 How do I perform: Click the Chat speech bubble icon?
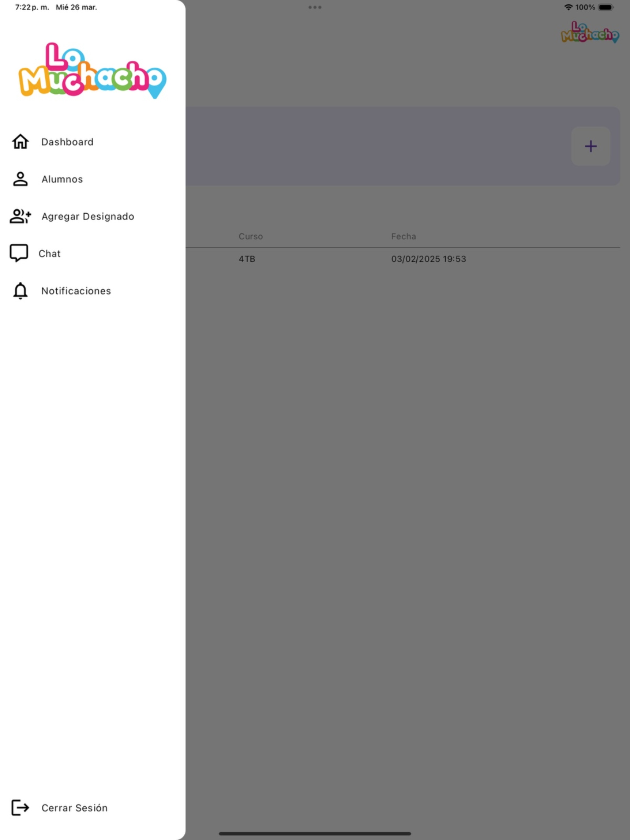[19, 253]
